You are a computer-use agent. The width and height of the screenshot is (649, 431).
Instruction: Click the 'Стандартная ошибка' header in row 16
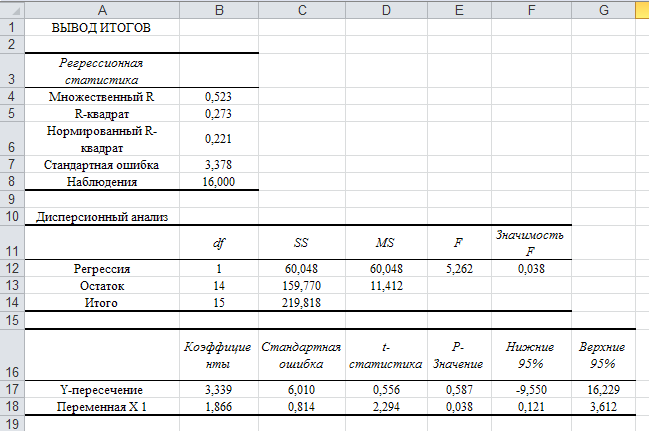[x=302, y=355]
